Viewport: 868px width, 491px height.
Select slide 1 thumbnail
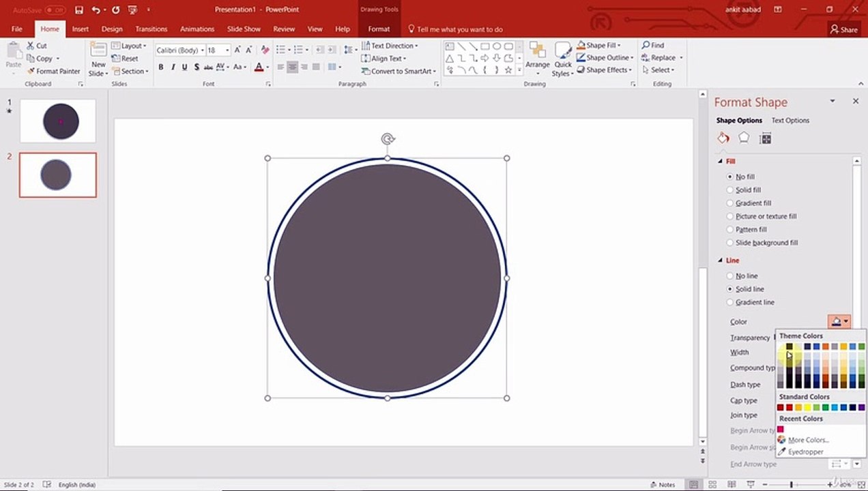pos(58,121)
